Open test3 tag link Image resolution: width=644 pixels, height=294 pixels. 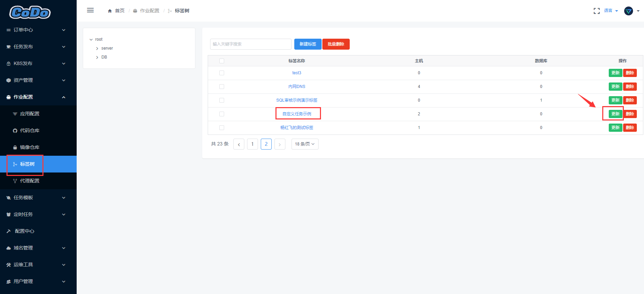coord(297,73)
